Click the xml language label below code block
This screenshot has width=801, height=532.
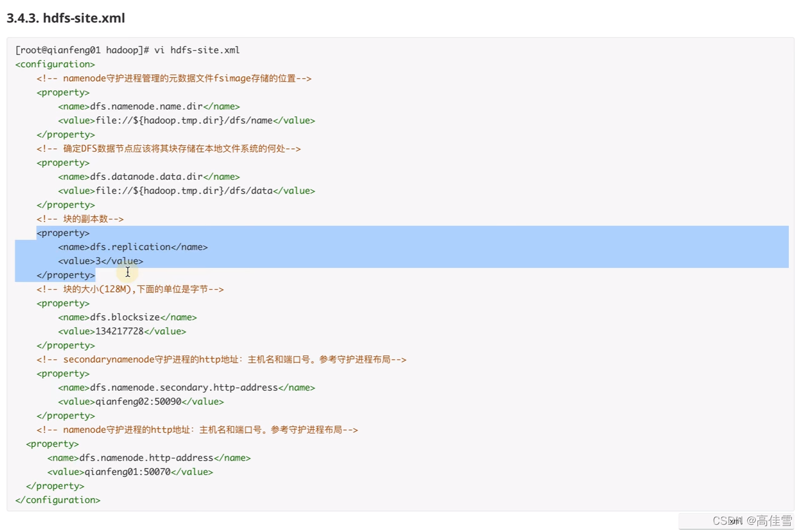point(735,521)
